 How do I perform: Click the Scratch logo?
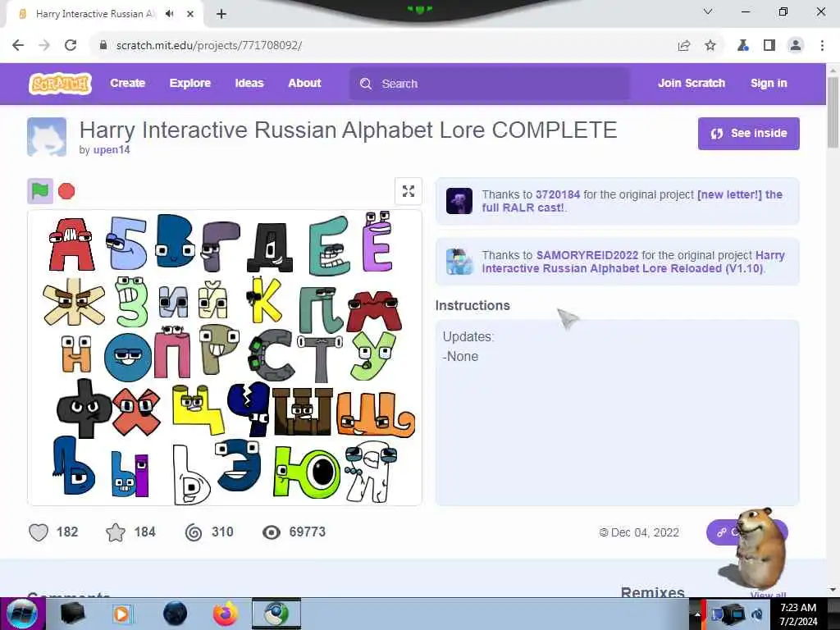point(60,84)
